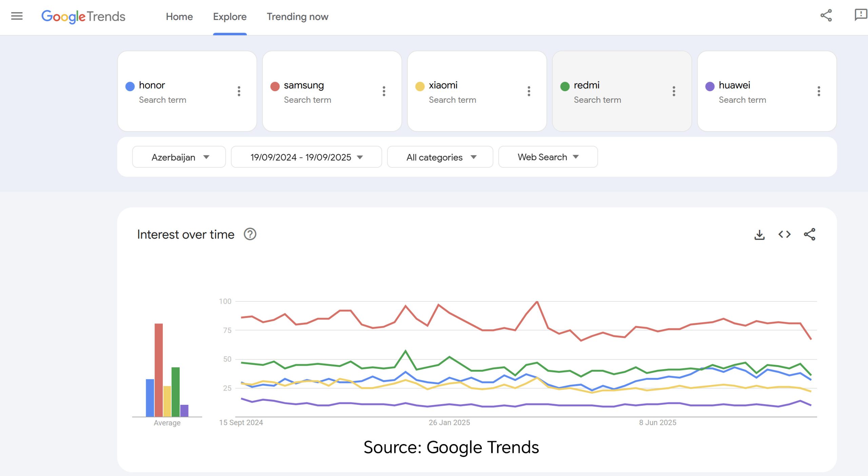Screen dimensions: 868x476
Task: Go to the Home tab
Action: pos(179,17)
